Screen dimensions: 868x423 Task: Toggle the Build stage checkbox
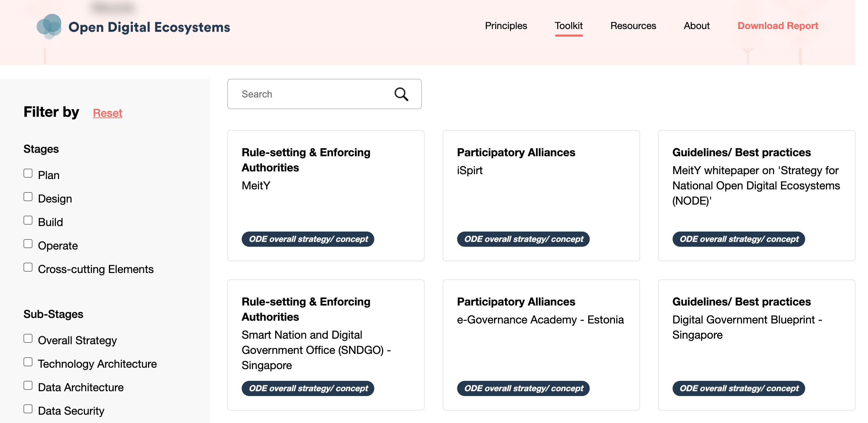point(28,220)
